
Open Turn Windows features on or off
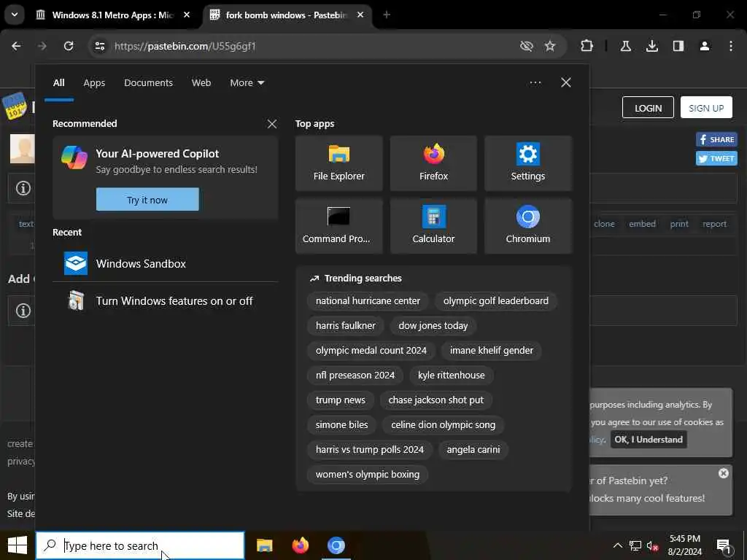tap(166, 301)
